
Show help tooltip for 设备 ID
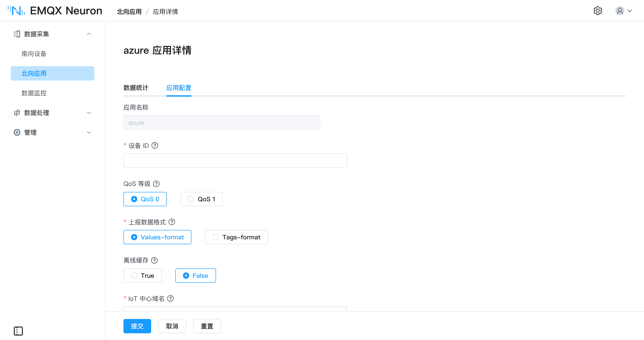click(155, 145)
